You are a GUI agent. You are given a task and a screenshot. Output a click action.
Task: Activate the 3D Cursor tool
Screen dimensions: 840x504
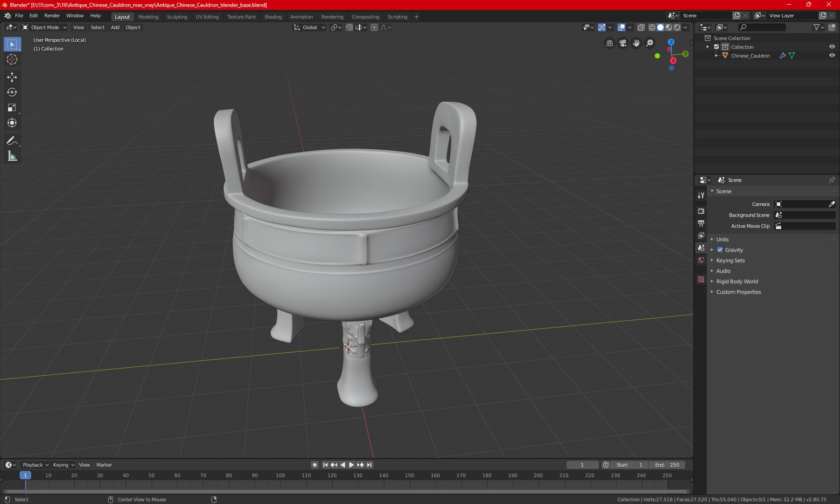(x=12, y=60)
